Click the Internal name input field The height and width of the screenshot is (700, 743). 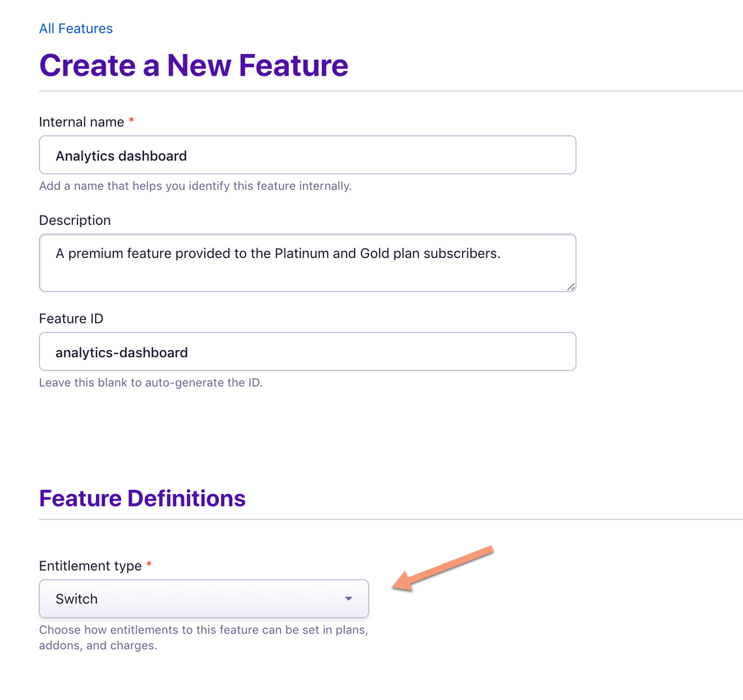pos(308,155)
